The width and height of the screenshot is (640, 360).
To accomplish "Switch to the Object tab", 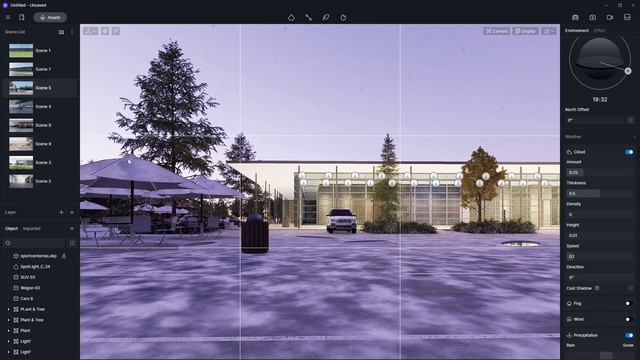I will tap(11, 229).
